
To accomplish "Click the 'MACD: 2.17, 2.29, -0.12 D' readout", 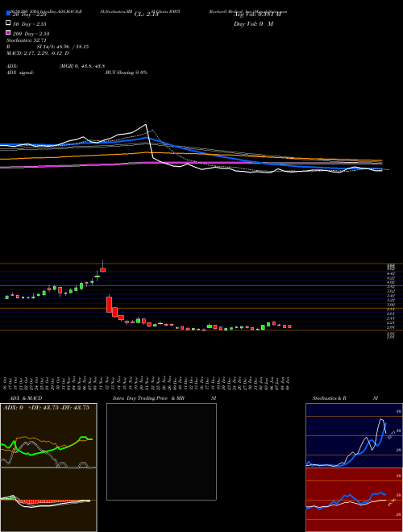I will point(38,53).
